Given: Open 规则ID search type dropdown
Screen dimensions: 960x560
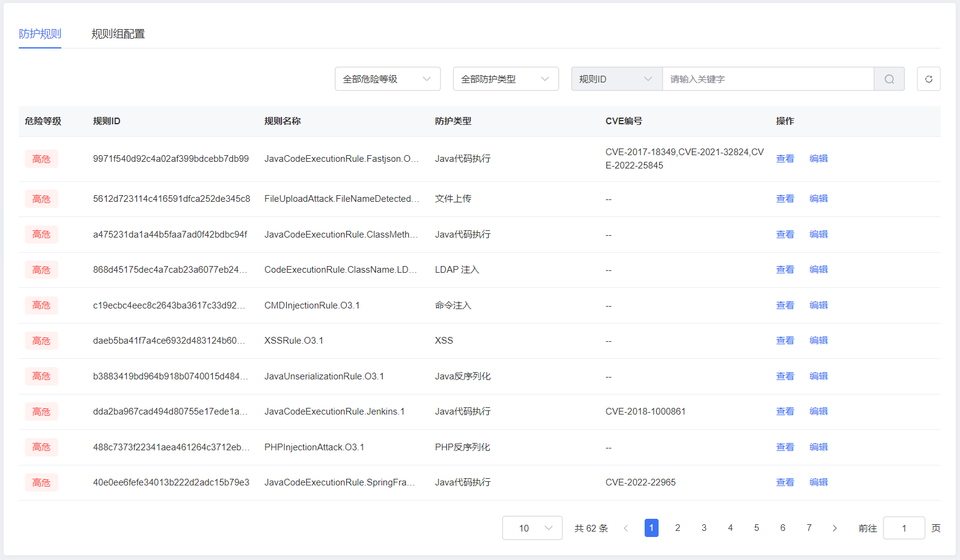Looking at the screenshot, I should tap(617, 79).
